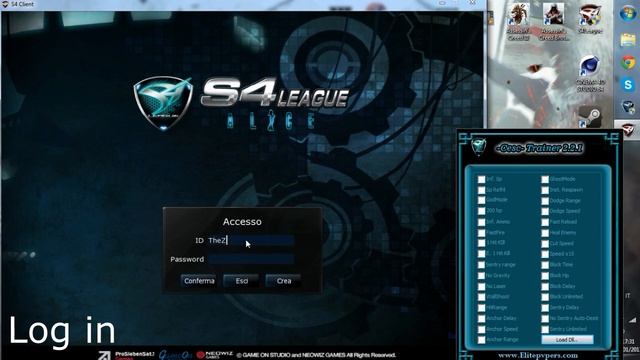The image size is (640, 360).
Task: Enable the GhostMode checkbox
Action: point(545,179)
